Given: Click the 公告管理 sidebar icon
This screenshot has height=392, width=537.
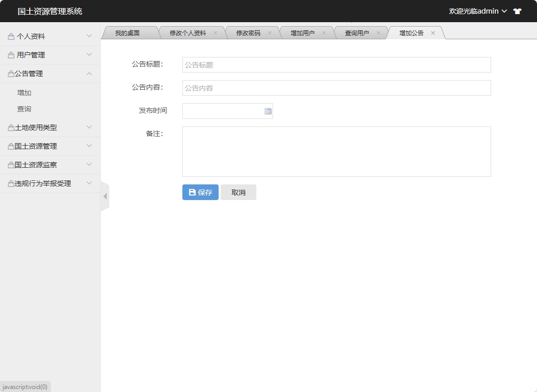Looking at the screenshot, I should [x=12, y=73].
